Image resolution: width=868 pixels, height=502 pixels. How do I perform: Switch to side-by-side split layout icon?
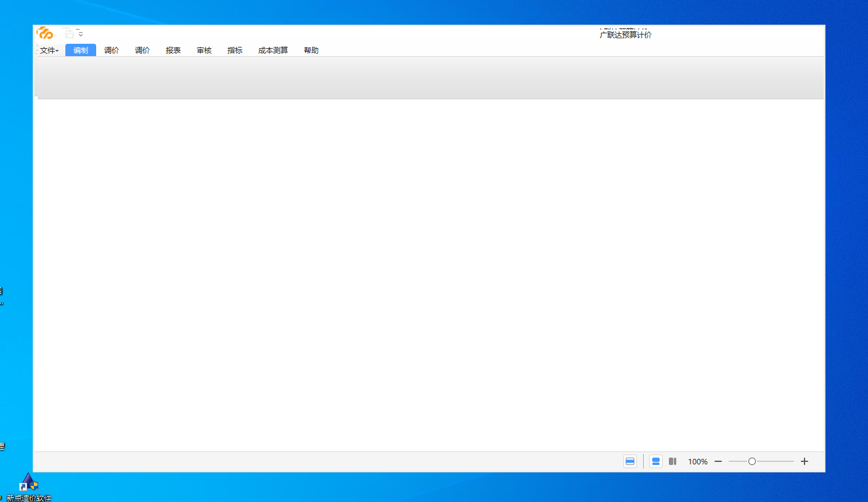673,461
